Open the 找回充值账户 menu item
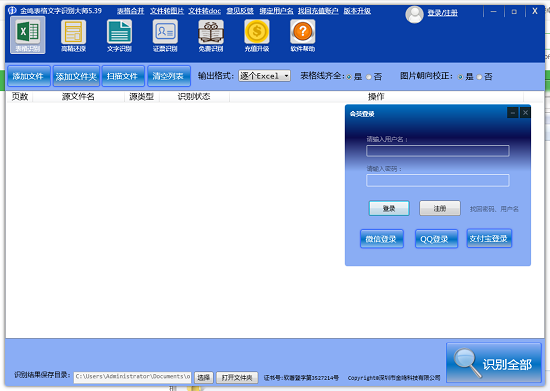Viewport: 550px width, 391px height. [318, 11]
